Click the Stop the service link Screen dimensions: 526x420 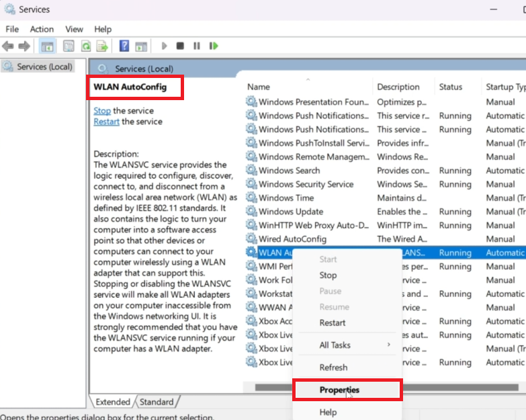pos(102,111)
